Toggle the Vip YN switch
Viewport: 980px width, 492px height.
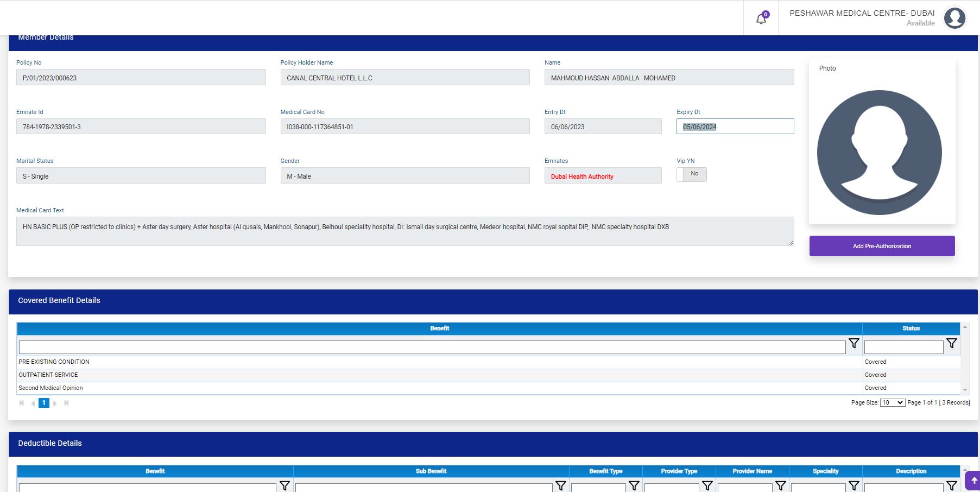coord(691,174)
